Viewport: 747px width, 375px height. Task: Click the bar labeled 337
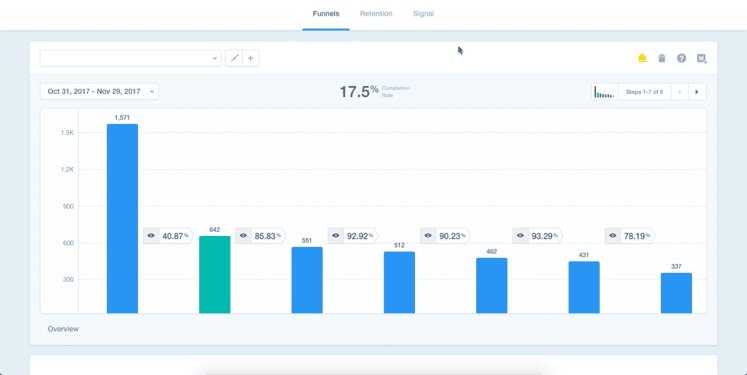676,293
